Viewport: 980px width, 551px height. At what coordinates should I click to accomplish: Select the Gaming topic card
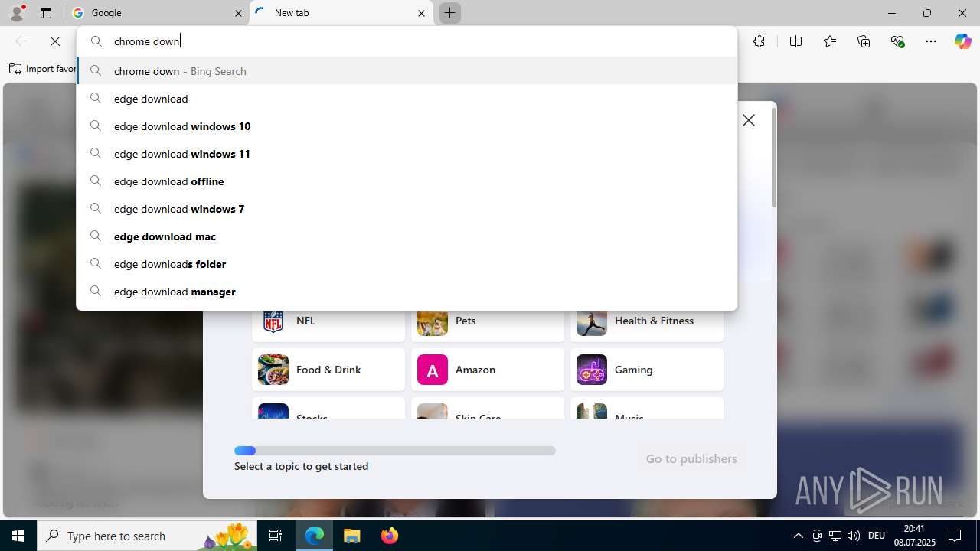647,370
